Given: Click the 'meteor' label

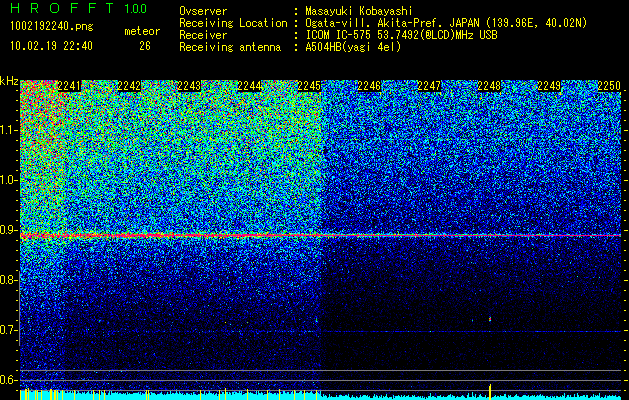Looking at the screenshot, I should point(142,31).
